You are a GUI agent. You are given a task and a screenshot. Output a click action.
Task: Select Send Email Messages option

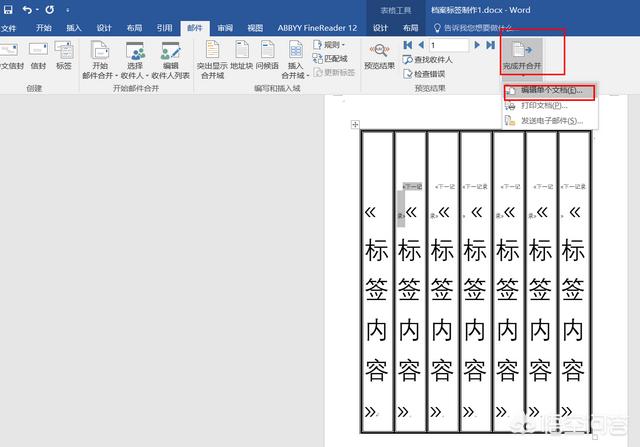tap(551, 121)
